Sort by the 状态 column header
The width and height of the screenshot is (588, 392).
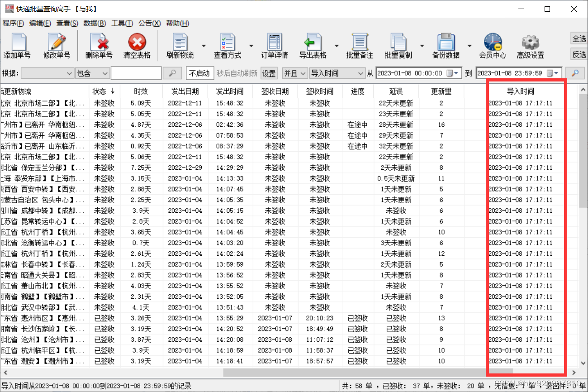click(x=104, y=91)
